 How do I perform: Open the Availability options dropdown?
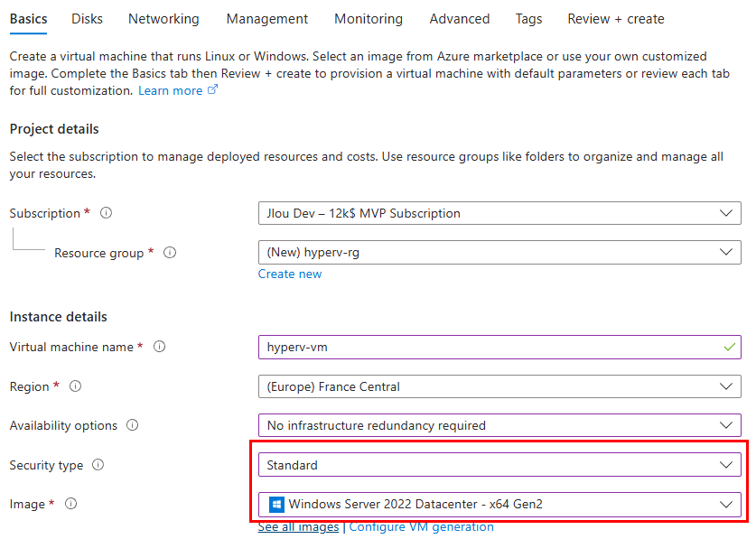pos(499,425)
